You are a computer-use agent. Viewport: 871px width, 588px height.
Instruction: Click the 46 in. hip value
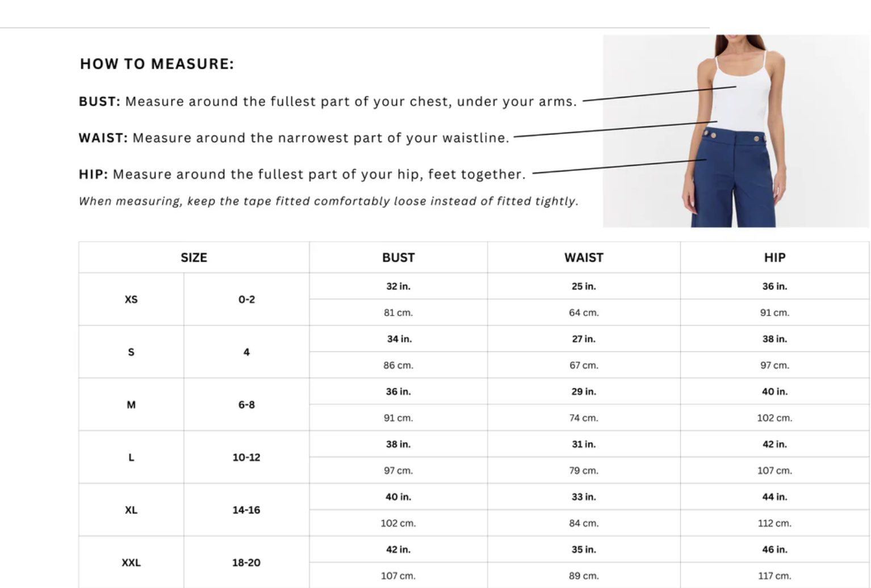click(x=774, y=550)
